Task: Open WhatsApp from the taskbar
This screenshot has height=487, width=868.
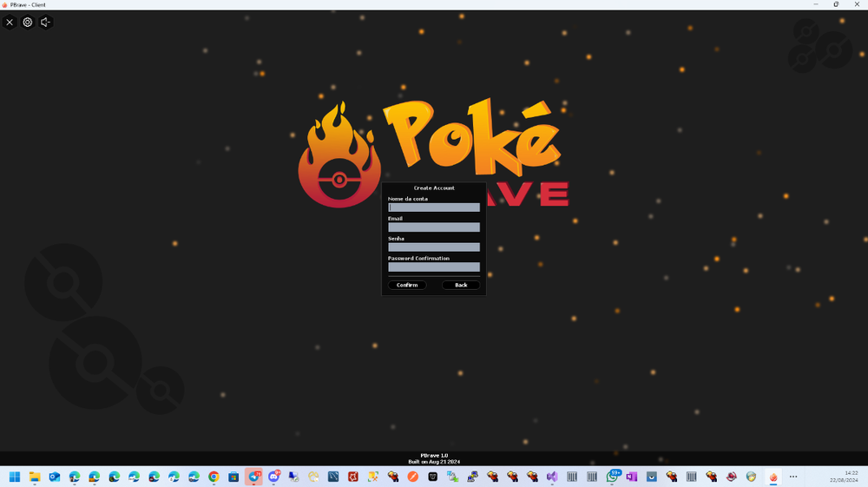Action: tap(612, 477)
